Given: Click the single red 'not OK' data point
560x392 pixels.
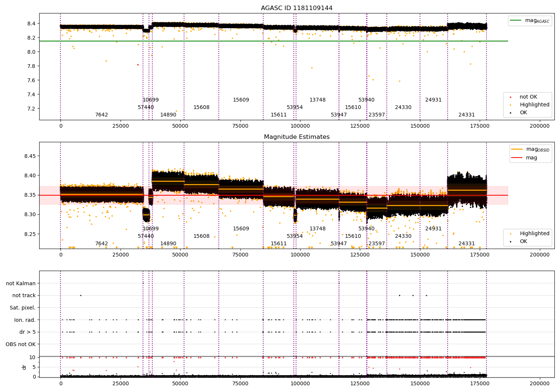Looking at the screenshot, I should 138,65.
